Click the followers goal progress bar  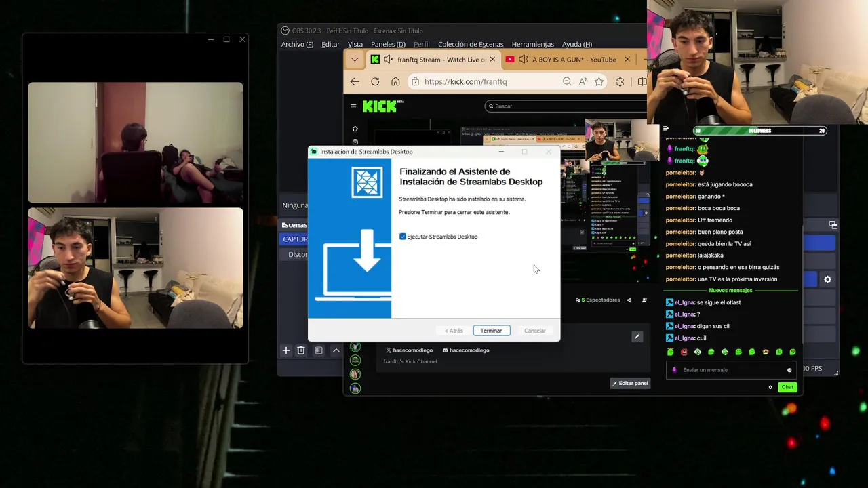tap(760, 131)
